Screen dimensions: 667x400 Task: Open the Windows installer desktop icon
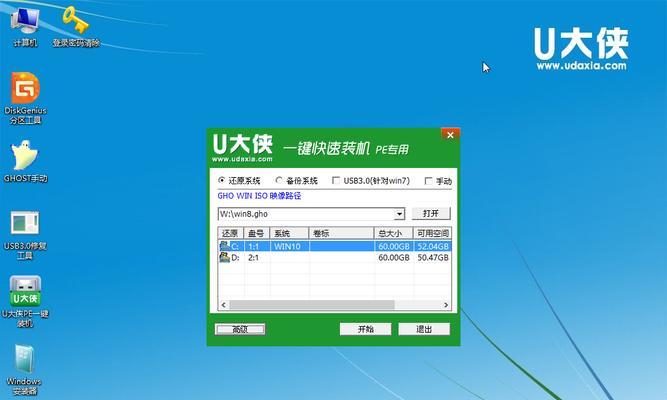[x=25, y=369]
